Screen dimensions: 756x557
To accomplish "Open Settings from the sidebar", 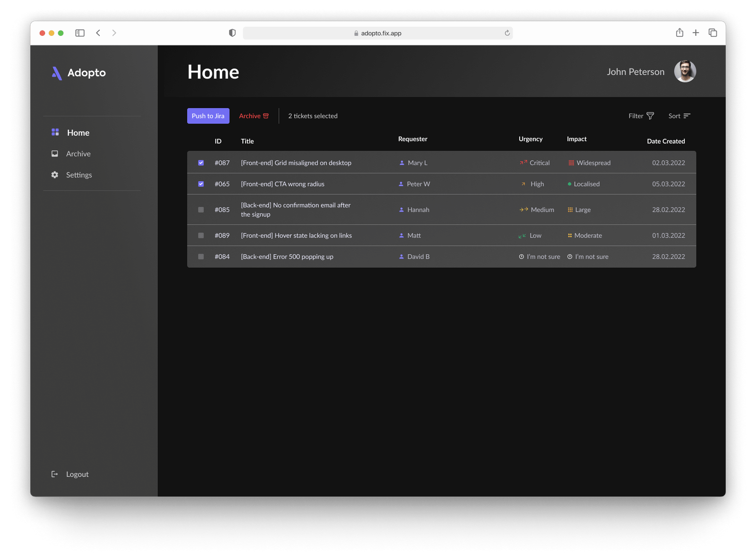I will point(71,175).
